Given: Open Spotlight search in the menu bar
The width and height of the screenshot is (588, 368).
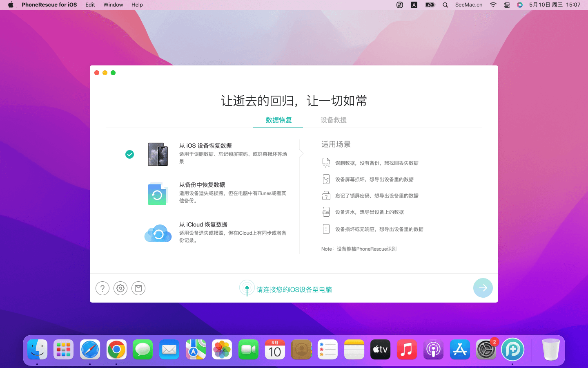Looking at the screenshot, I should click(445, 5).
